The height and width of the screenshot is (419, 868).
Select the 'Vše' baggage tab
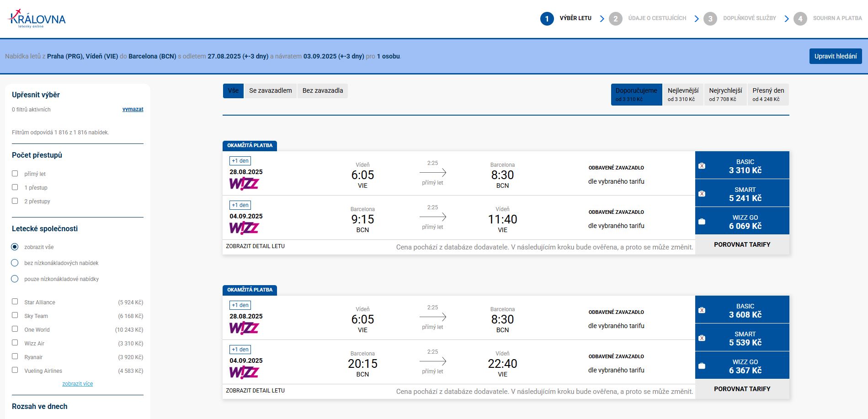pyautogui.click(x=233, y=90)
